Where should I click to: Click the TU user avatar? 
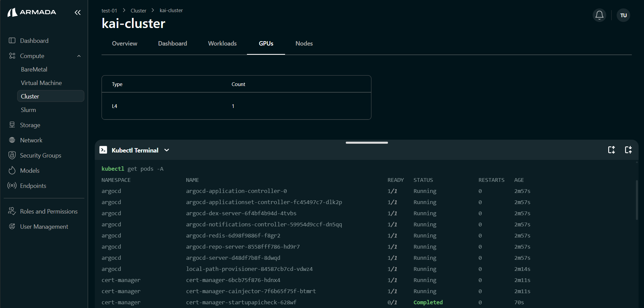tap(623, 15)
